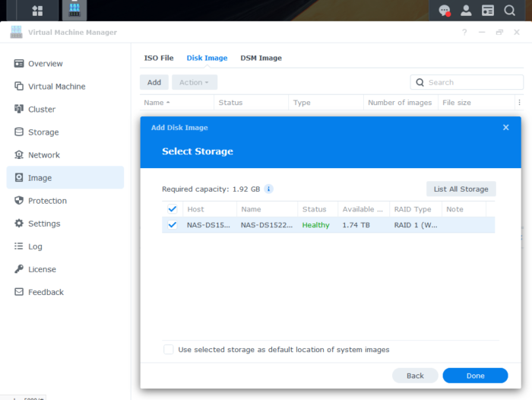Open widgets panel icon
Screen dimensions: 532x400
click(x=488, y=11)
